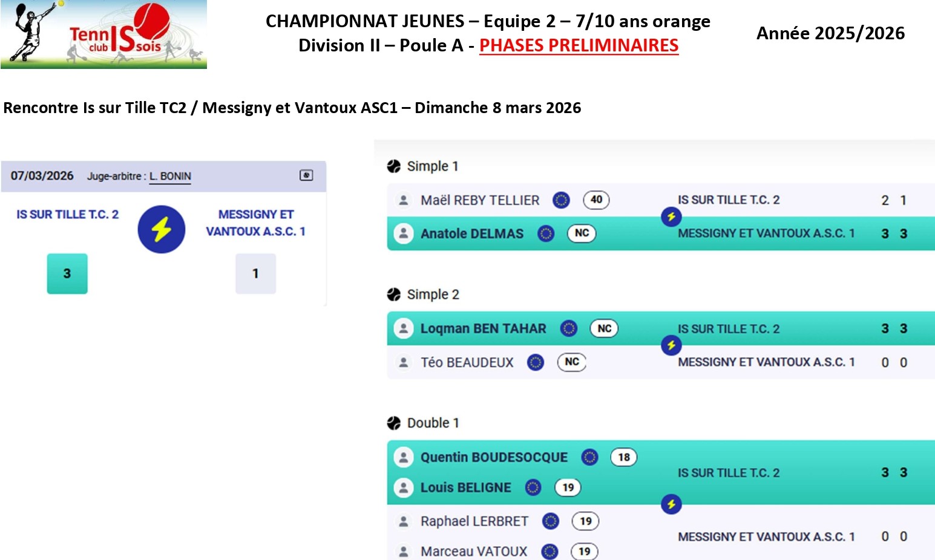Viewport: 935px width, 560px height.
Task: Click the tennis ball icon beside Simple 2
Action: pyautogui.click(x=394, y=295)
